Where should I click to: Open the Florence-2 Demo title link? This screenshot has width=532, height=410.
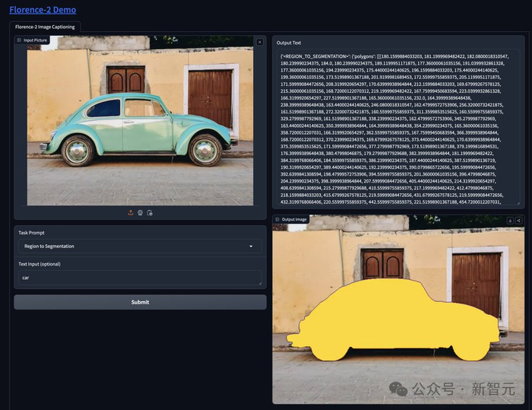pyautogui.click(x=43, y=10)
